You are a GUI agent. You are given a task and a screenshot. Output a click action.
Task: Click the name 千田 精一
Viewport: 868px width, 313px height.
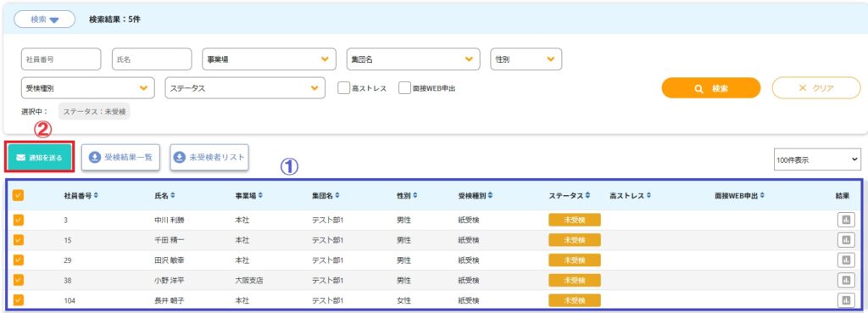pyautogui.click(x=170, y=240)
